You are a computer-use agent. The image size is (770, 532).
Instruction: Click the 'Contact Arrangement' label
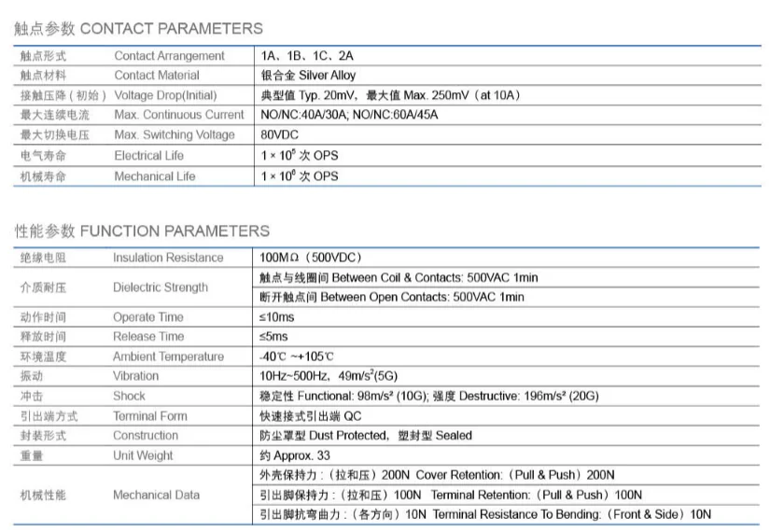[x=170, y=56]
